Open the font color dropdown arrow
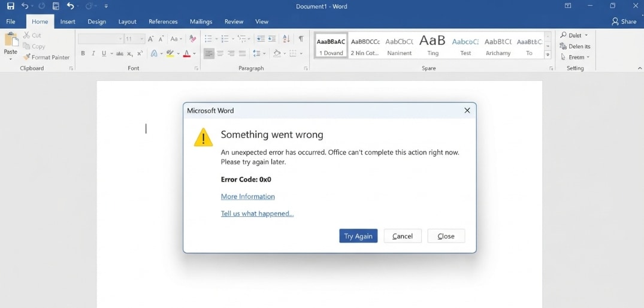This screenshot has width=644, height=308. click(194, 54)
